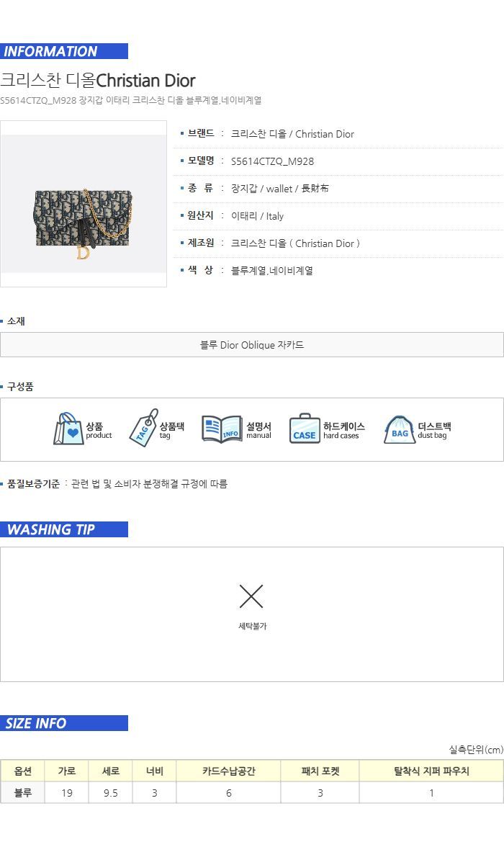The image size is (504, 865).
Task: Click the SIZE INFO section header
Action: tap(64, 723)
